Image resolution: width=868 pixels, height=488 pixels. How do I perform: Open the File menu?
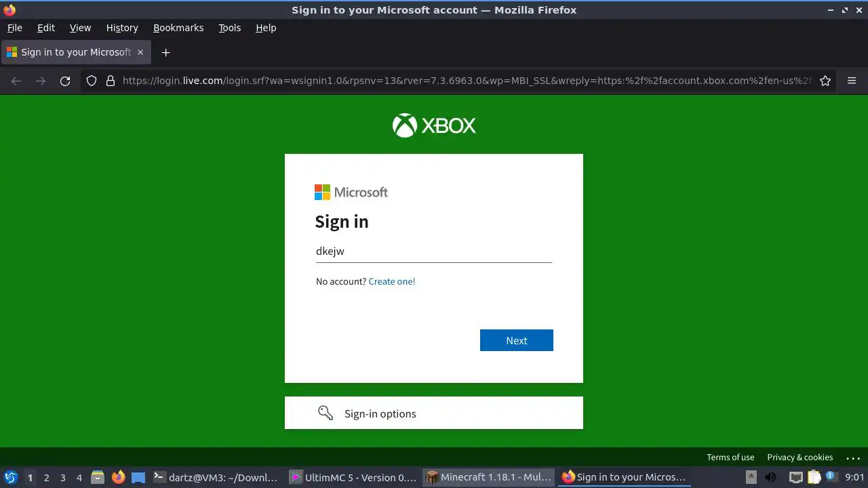[14, 28]
